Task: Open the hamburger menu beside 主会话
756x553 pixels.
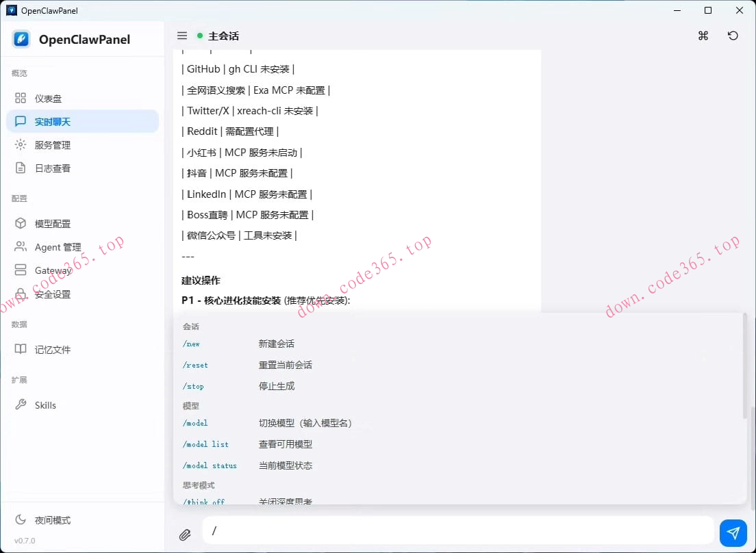Action: (x=181, y=35)
